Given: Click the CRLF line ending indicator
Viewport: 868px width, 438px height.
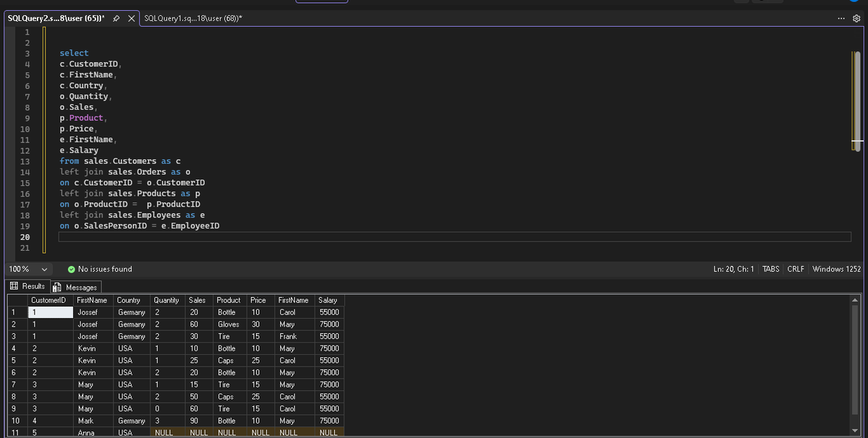Looking at the screenshot, I should (x=796, y=269).
